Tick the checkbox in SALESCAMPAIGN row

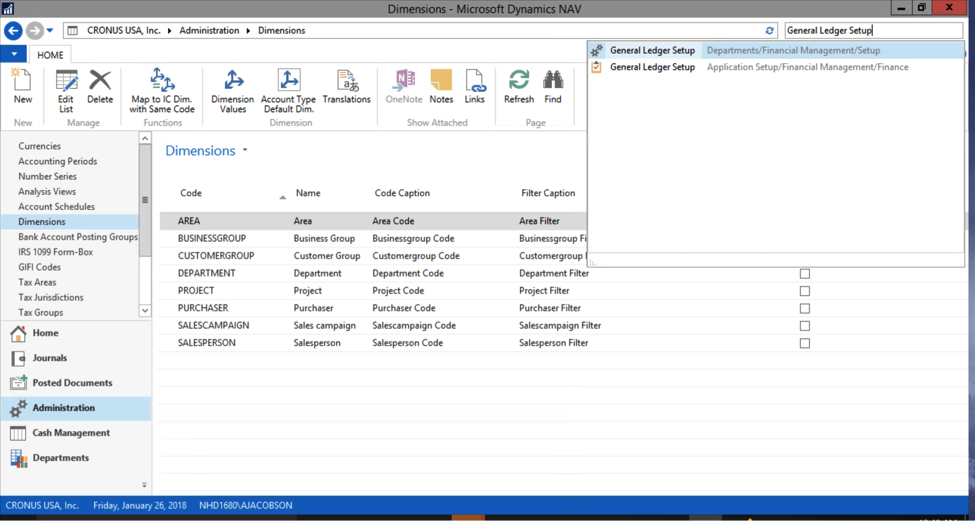coord(805,326)
